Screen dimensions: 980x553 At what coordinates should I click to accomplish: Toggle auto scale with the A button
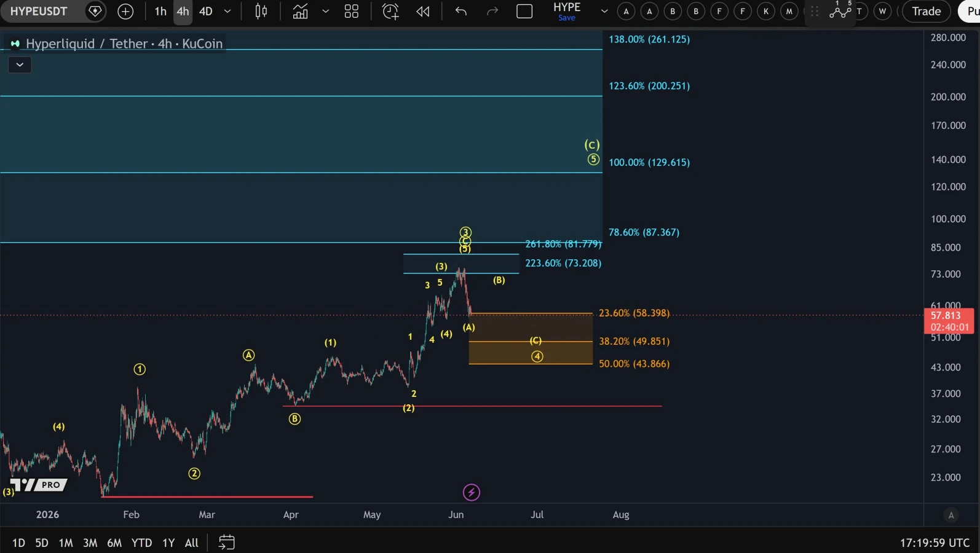coord(951,516)
